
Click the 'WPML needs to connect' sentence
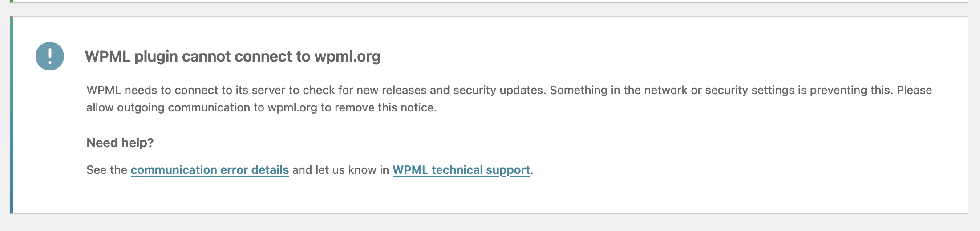(x=316, y=90)
